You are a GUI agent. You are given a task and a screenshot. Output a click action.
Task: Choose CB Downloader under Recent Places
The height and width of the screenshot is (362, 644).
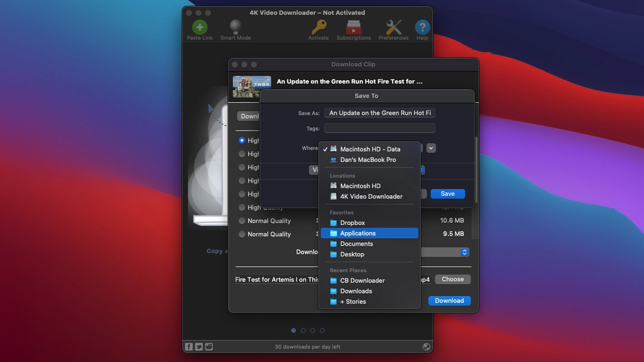(369, 280)
